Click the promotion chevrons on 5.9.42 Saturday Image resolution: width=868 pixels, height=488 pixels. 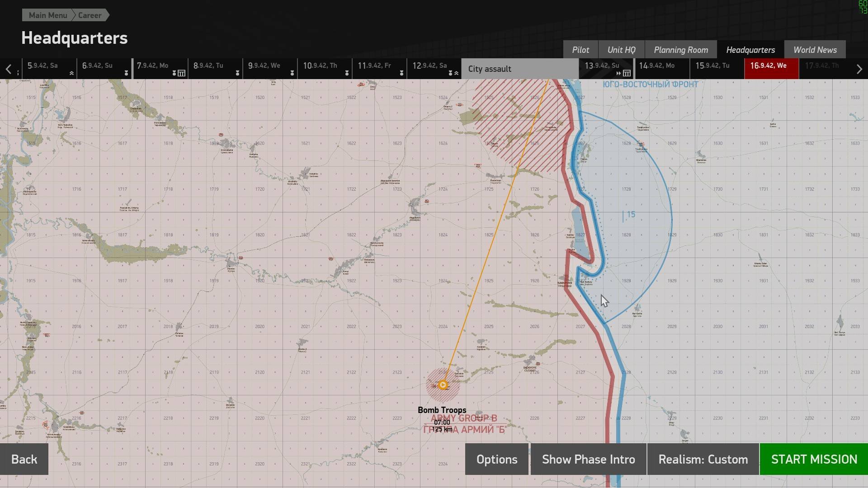click(x=71, y=73)
